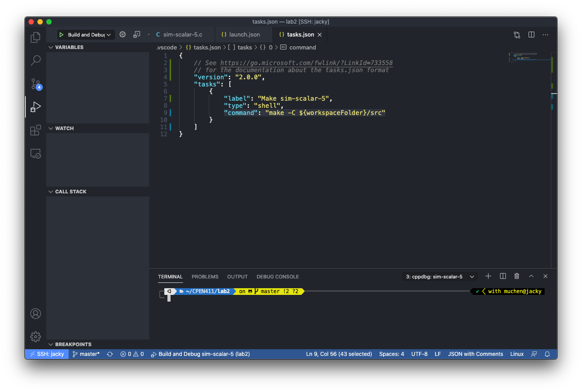Synchronize changes in status bar
This screenshot has width=582, height=392.
coord(110,354)
